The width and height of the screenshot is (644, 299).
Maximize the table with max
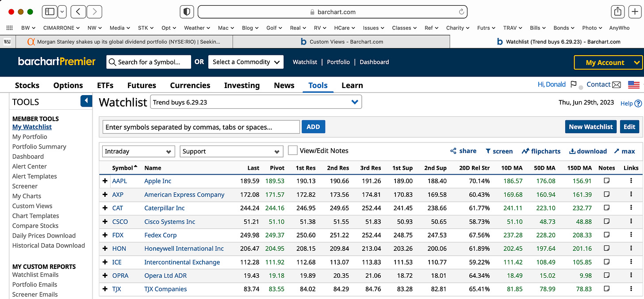pos(625,151)
